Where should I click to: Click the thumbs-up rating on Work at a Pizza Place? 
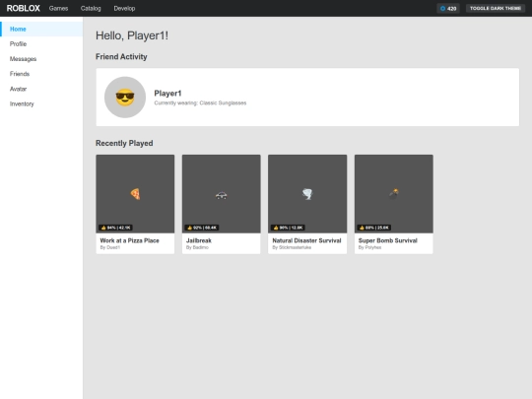[115, 228]
